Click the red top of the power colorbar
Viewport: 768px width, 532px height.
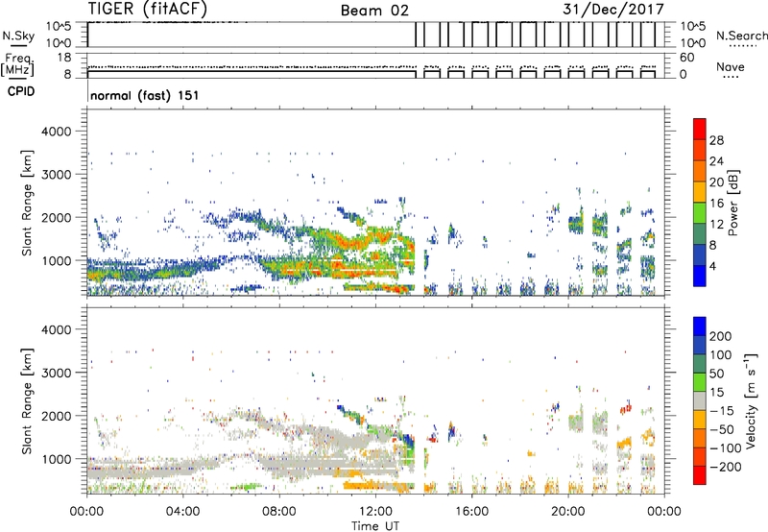[x=700, y=129]
